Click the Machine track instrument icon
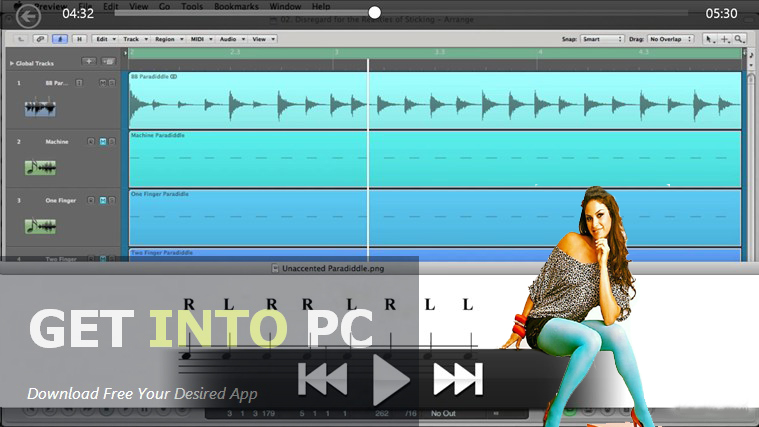Viewport: 759px width, 427px height. coord(40,168)
